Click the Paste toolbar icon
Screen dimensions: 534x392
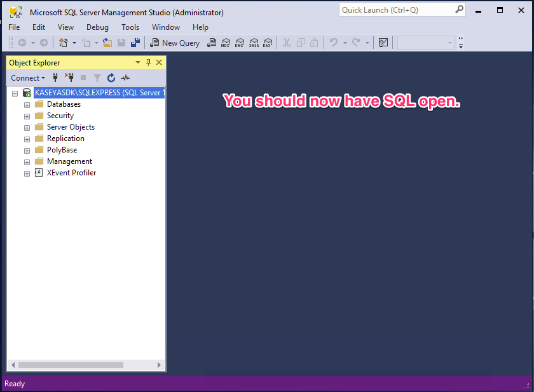314,43
